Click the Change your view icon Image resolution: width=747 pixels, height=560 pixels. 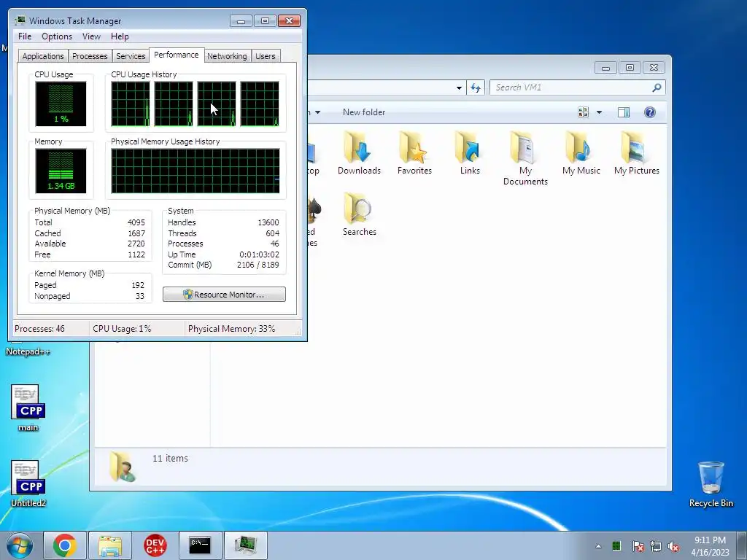click(x=583, y=112)
